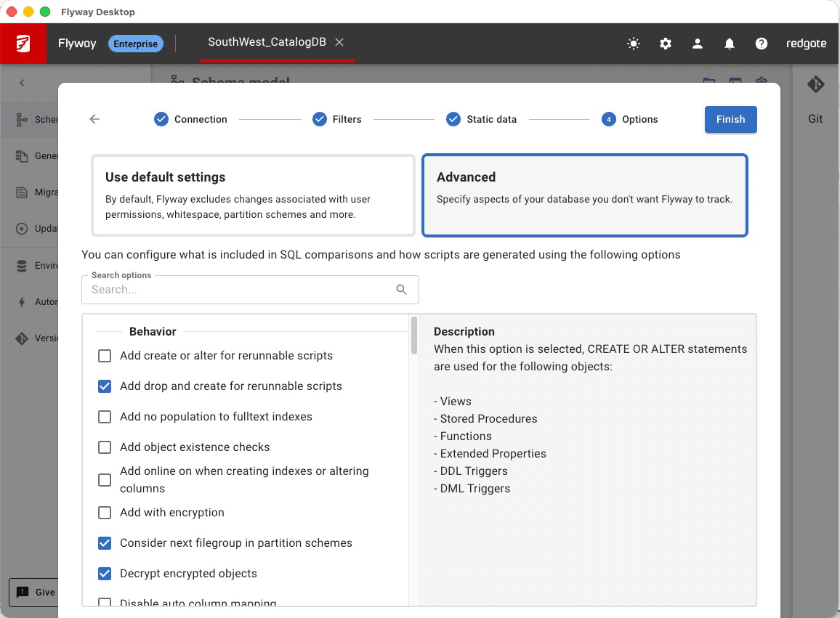Click the Flyway product name
The image size is (840, 618).
pyautogui.click(x=77, y=44)
